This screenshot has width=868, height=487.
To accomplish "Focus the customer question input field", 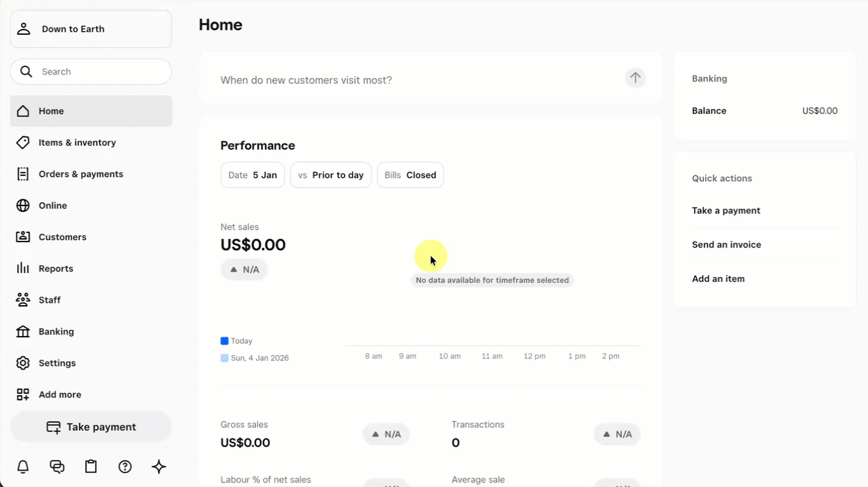I will tap(414, 80).
